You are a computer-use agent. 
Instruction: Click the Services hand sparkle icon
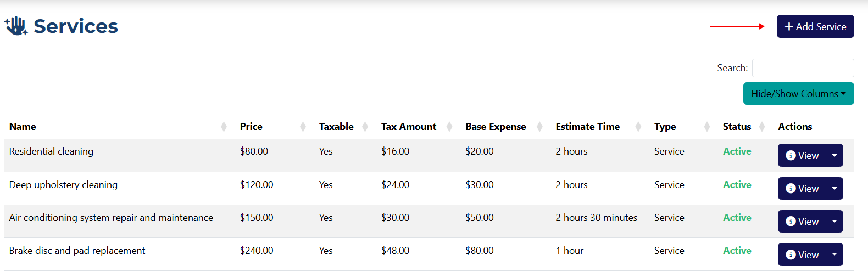pyautogui.click(x=16, y=26)
